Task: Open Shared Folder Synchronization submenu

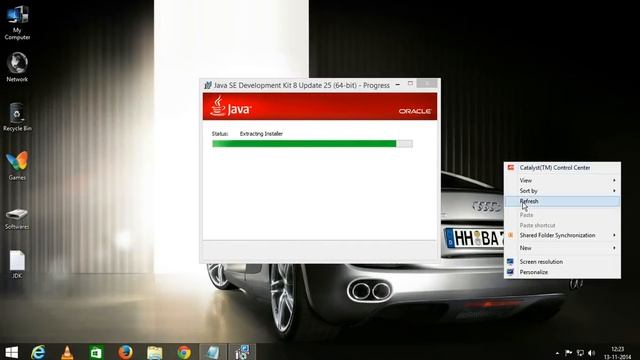Action: tap(563, 236)
